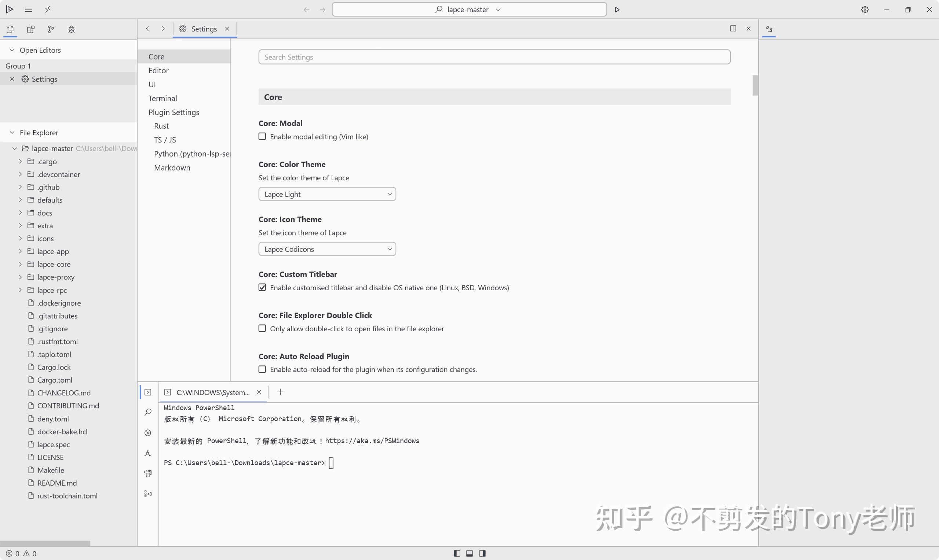Viewport: 939px width, 560px height.
Task: Open the Lapce Codicons icon theme dropdown
Action: pyautogui.click(x=327, y=249)
